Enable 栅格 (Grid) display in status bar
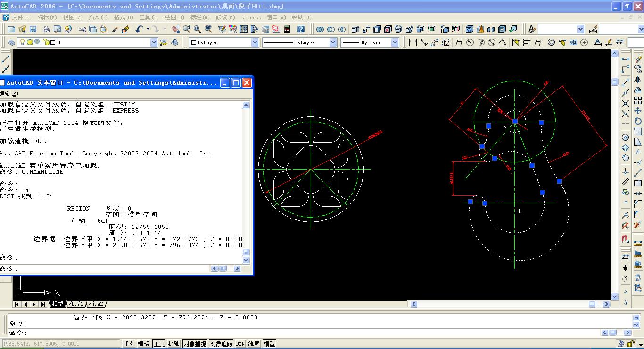The width and height of the screenshot is (644, 349). 143,344
